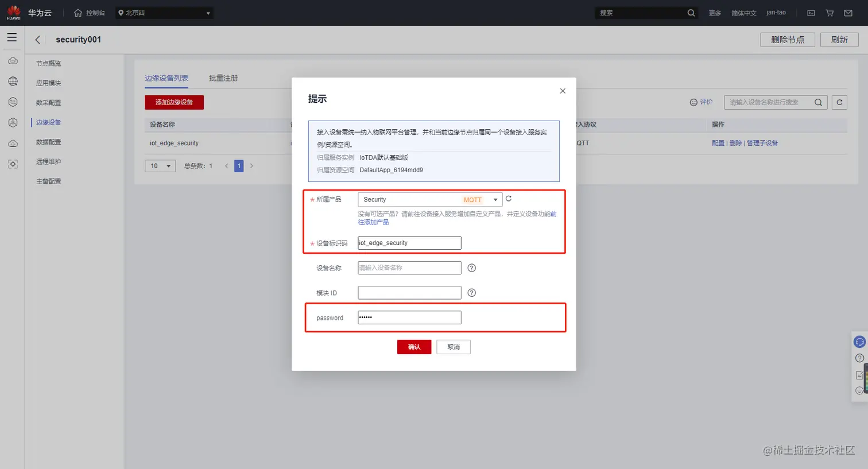
Task: Open the page size dropdown showing 10
Action: pos(160,166)
